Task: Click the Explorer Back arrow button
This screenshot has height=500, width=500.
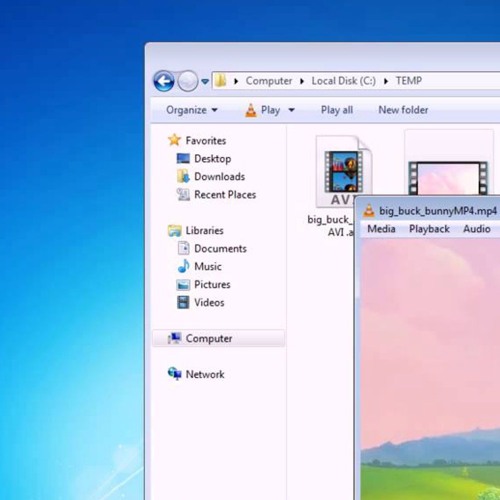Action: coord(164,81)
